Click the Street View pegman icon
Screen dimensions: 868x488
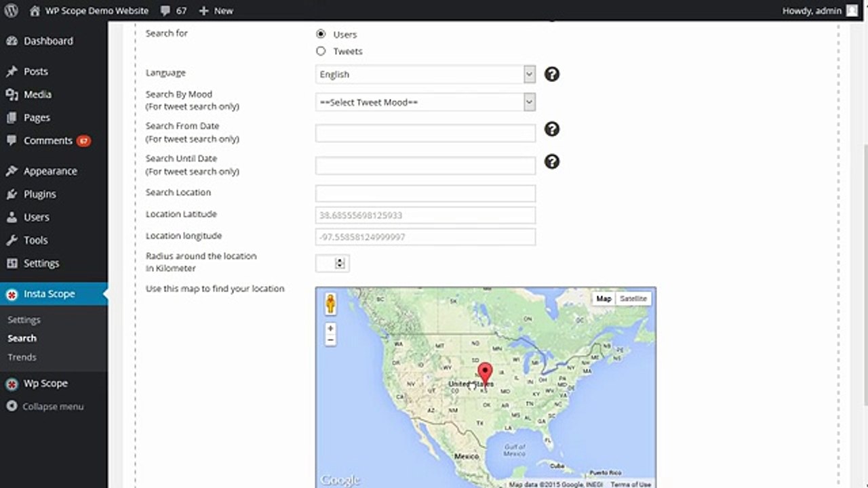(x=330, y=304)
